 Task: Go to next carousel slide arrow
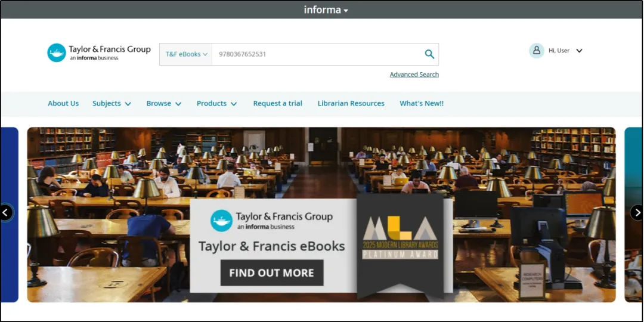coord(637,213)
